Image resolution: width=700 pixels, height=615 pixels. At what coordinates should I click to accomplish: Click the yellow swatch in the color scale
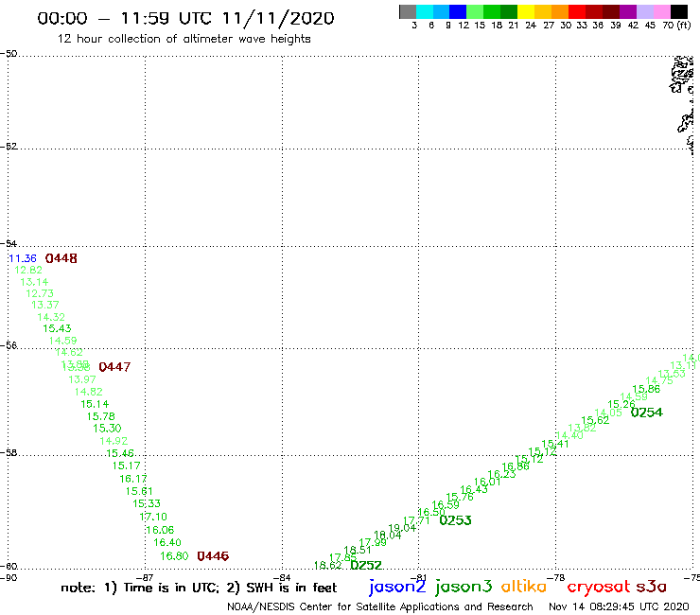coord(525,11)
